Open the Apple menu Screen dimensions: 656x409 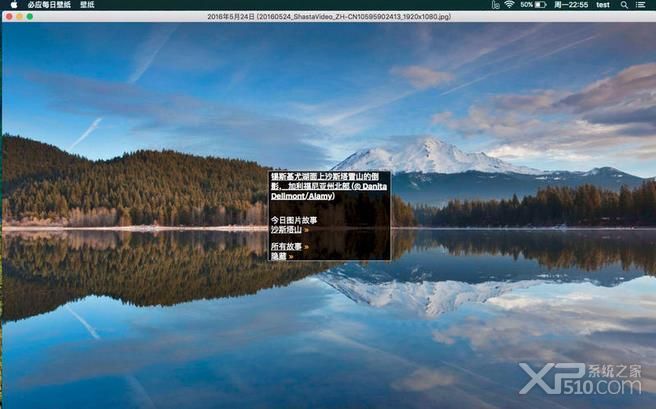click(x=14, y=5)
